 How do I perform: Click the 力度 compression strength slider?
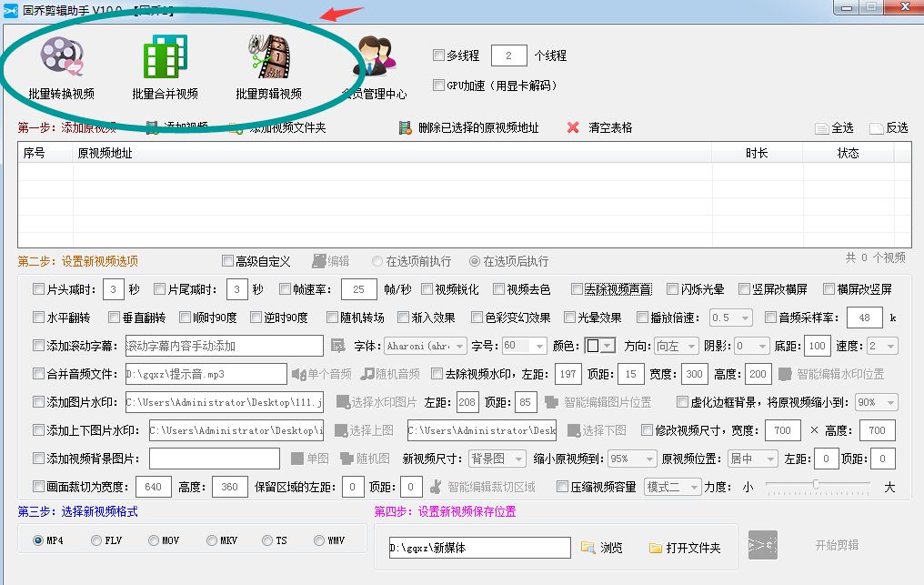[818, 485]
